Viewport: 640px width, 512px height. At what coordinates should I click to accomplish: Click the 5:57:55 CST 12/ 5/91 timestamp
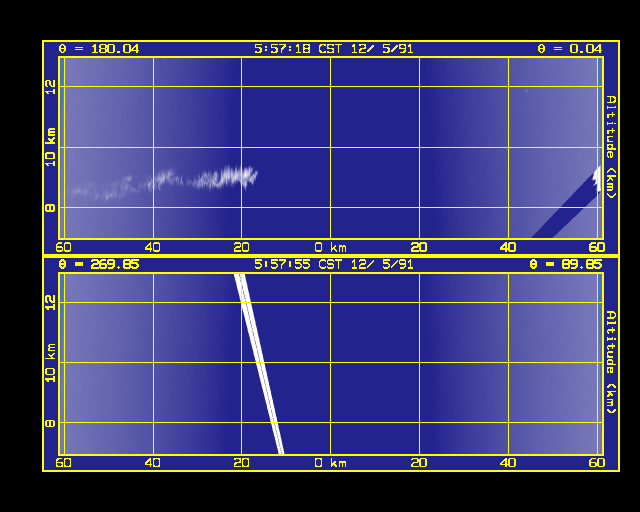coord(333,265)
